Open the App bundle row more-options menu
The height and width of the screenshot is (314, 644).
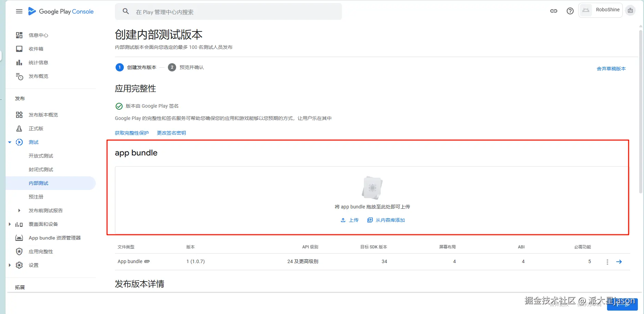pos(607,262)
